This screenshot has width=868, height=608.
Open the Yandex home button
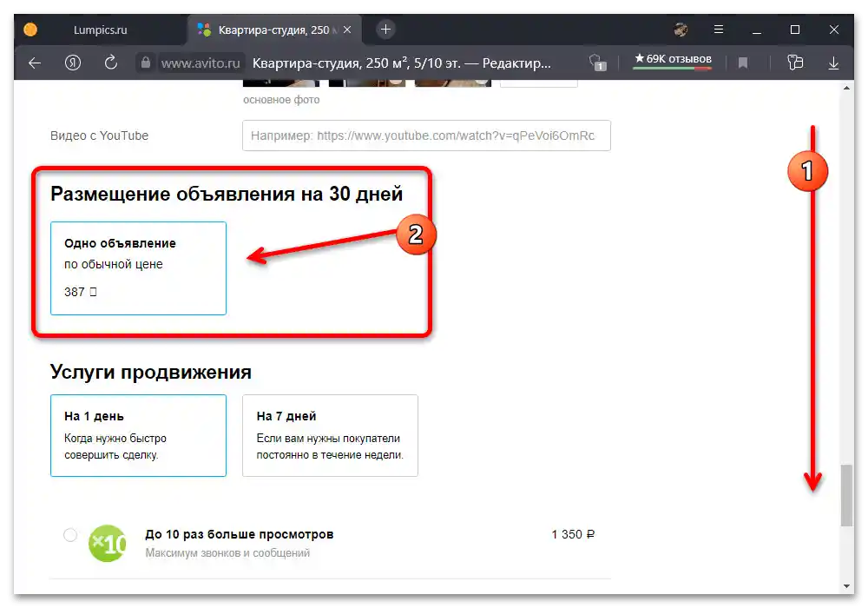pyautogui.click(x=73, y=63)
